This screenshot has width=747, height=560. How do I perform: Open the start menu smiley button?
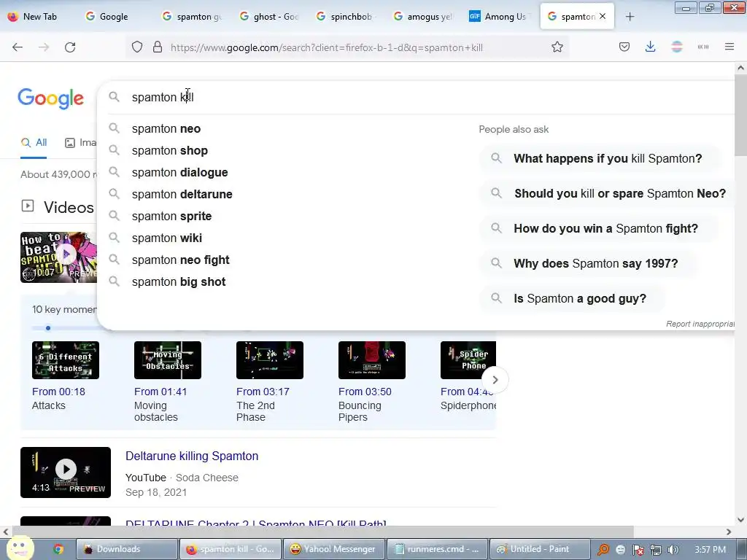coord(20,548)
